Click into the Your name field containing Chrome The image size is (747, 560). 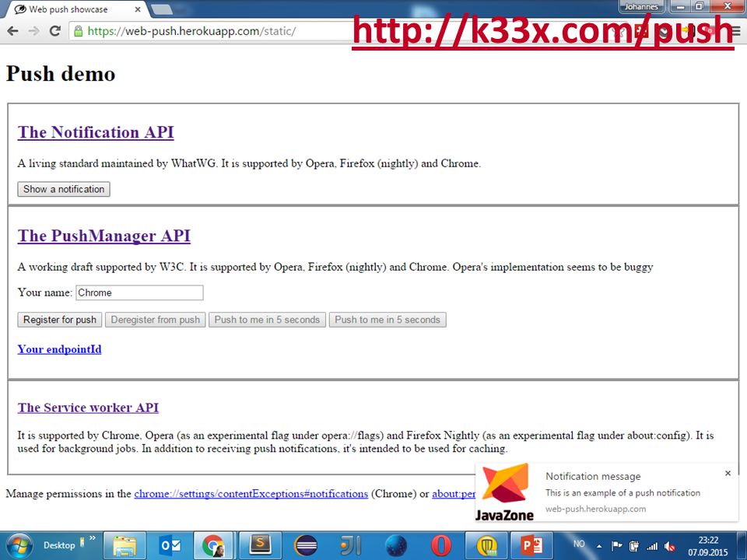[x=139, y=293]
